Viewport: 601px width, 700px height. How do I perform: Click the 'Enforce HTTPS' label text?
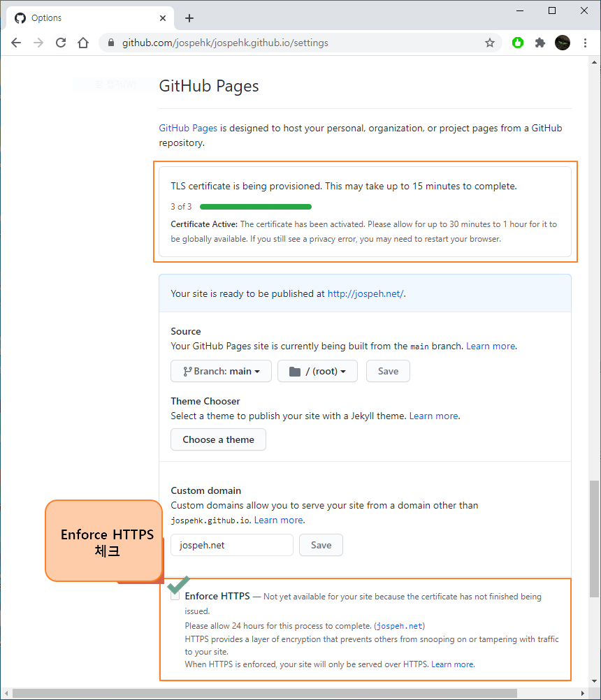pyautogui.click(x=217, y=596)
